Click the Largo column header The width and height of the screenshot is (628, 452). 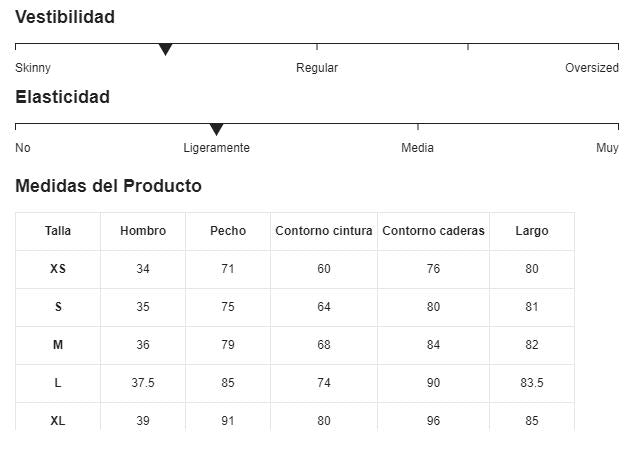pos(532,231)
